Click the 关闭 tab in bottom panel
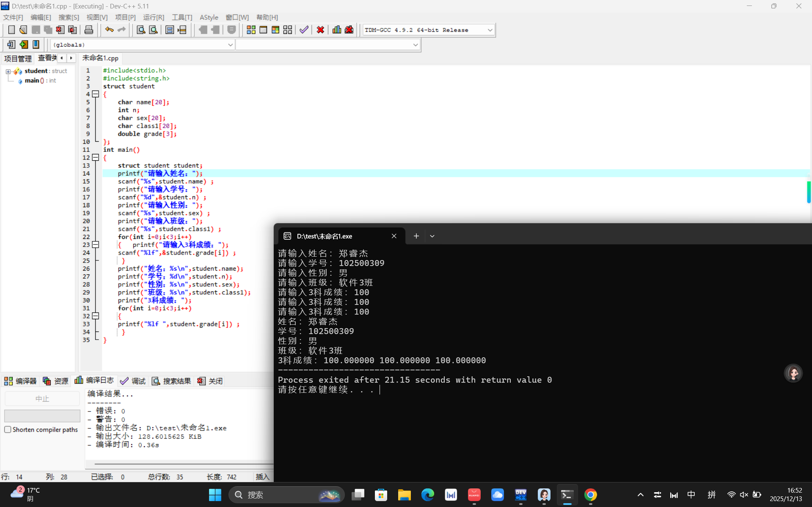The height and width of the screenshot is (507, 812). [x=210, y=381]
